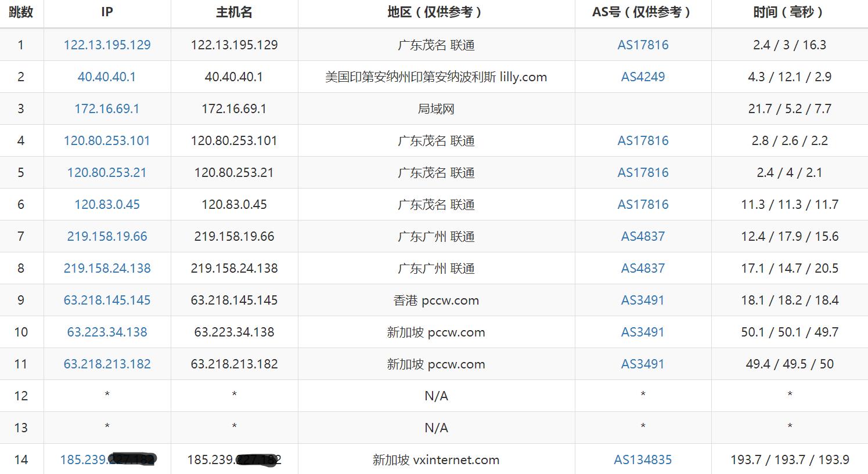Click the AS4249 link
Screen dimensions: 868x474
click(x=643, y=77)
